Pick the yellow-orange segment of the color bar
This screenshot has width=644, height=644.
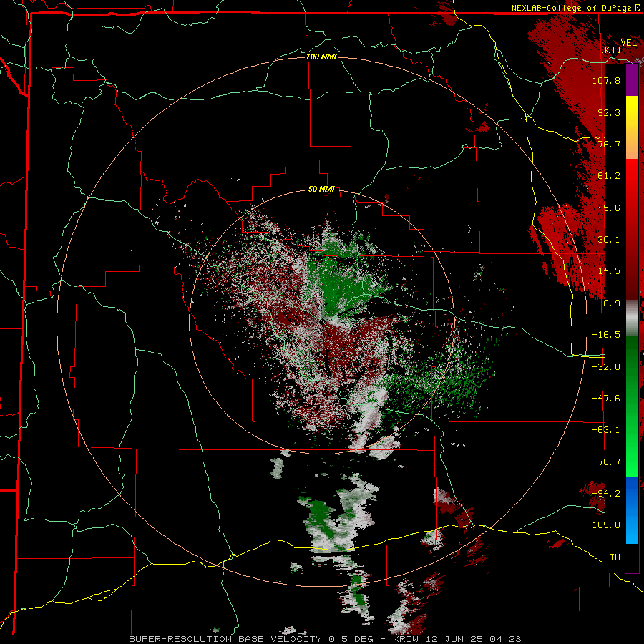[x=632, y=127]
